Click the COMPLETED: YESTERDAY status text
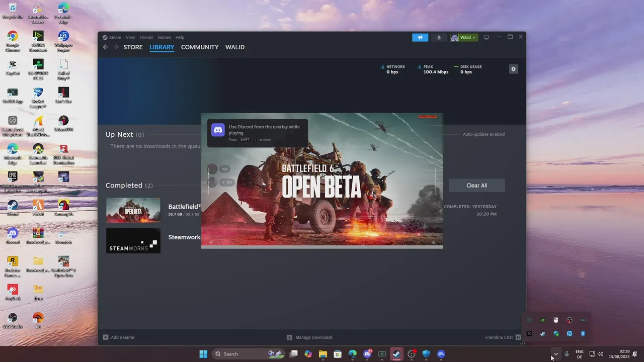Image resolution: width=644 pixels, height=362 pixels. pyautogui.click(x=470, y=207)
